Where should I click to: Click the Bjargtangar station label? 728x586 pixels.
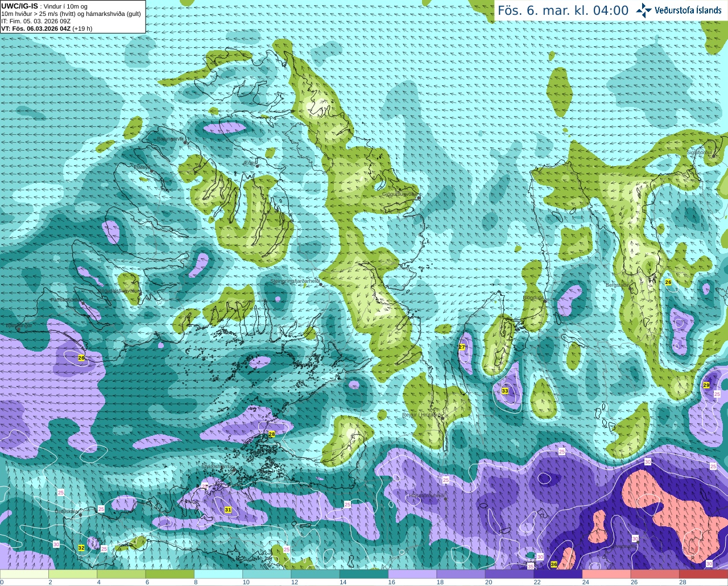18,326
